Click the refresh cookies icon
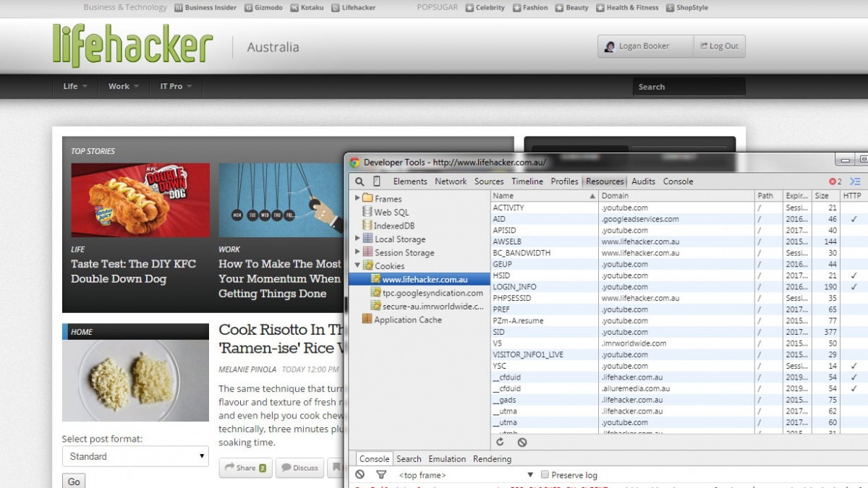The width and height of the screenshot is (868, 488). point(500,442)
